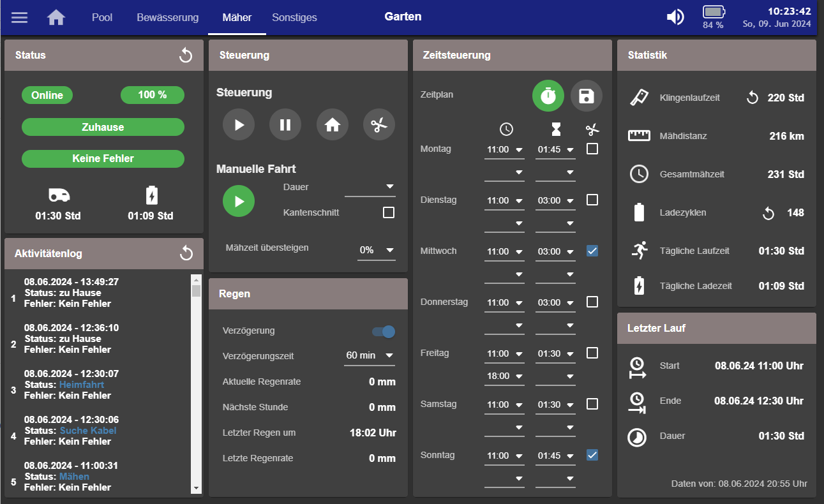Screen dimensions: 824x504
Task: Start edge cutting with the scissors button
Action: [379, 125]
